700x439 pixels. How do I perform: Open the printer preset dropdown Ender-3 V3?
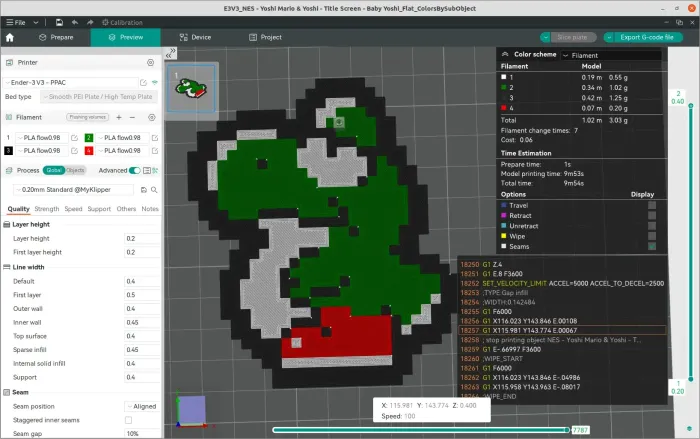pos(71,83)
